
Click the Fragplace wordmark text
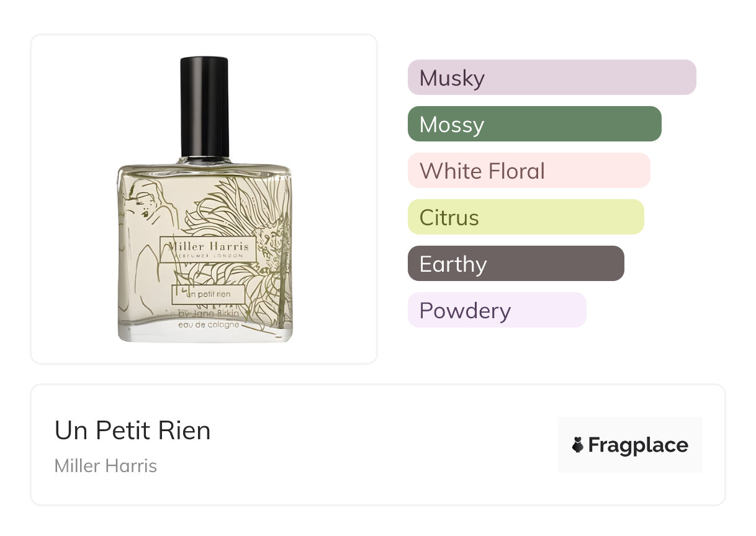pyautogui.click(x=638, y=445)
